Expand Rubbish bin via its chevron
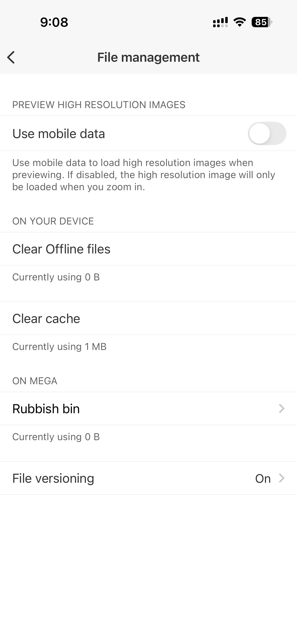This screenshot has height=644, width=297. point(282,409)
